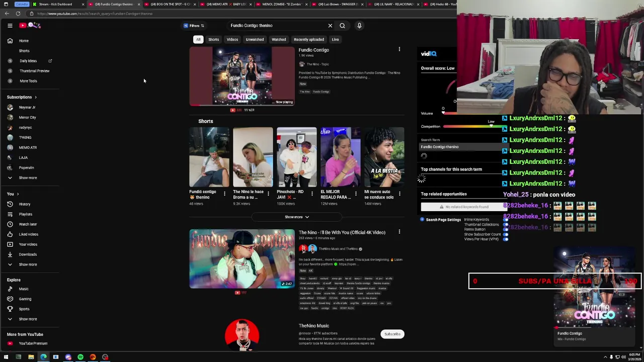Select the Watched filter chip
This screenshot has height=362, width=644.
click(279, 39)
